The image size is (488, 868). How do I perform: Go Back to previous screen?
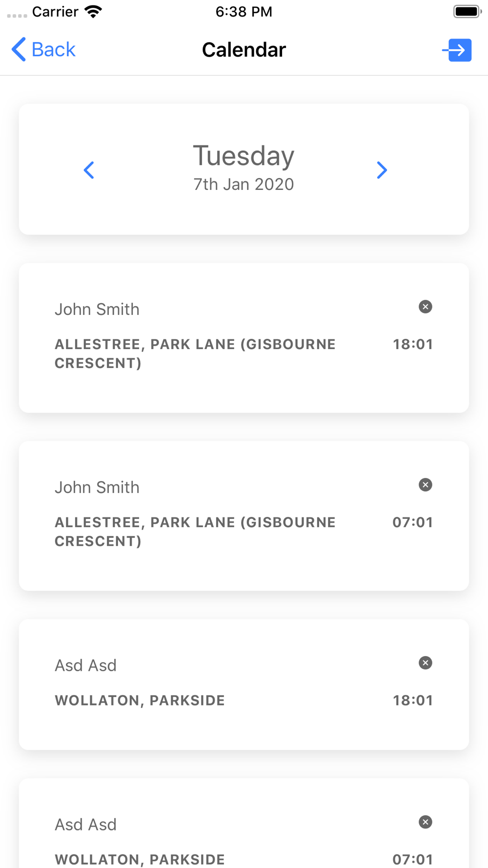click(x=43, y=50)
